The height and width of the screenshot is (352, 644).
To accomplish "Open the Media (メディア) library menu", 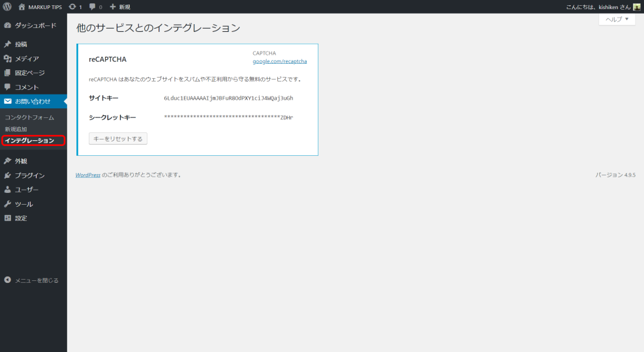I will click(27, 59).
